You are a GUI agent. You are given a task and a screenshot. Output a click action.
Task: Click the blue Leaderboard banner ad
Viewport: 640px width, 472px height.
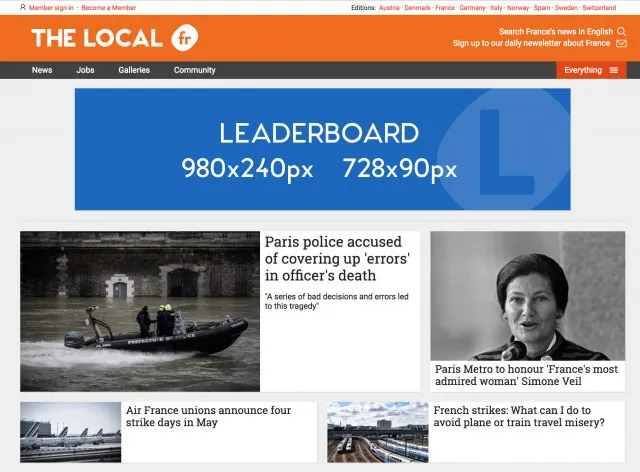(322, 149)
